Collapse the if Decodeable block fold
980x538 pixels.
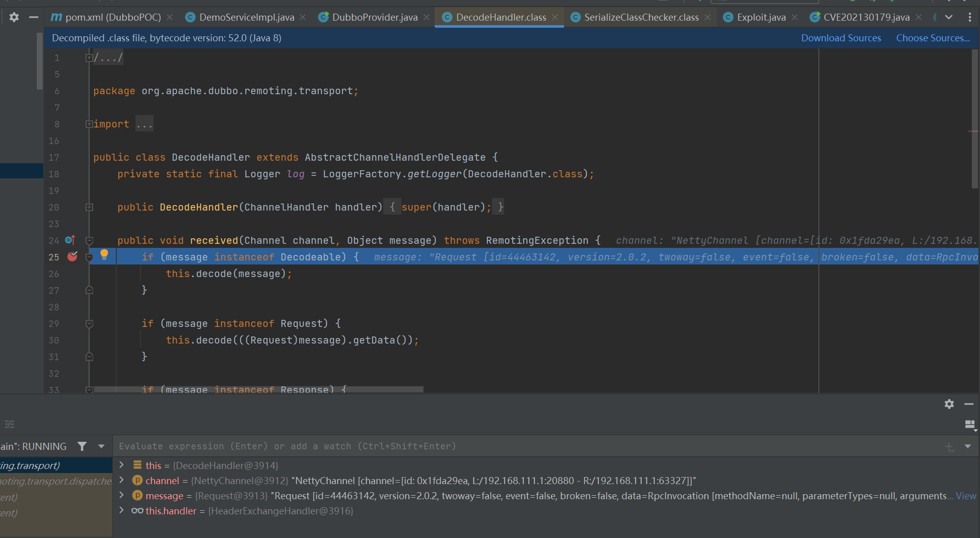[x=89, y=257]
